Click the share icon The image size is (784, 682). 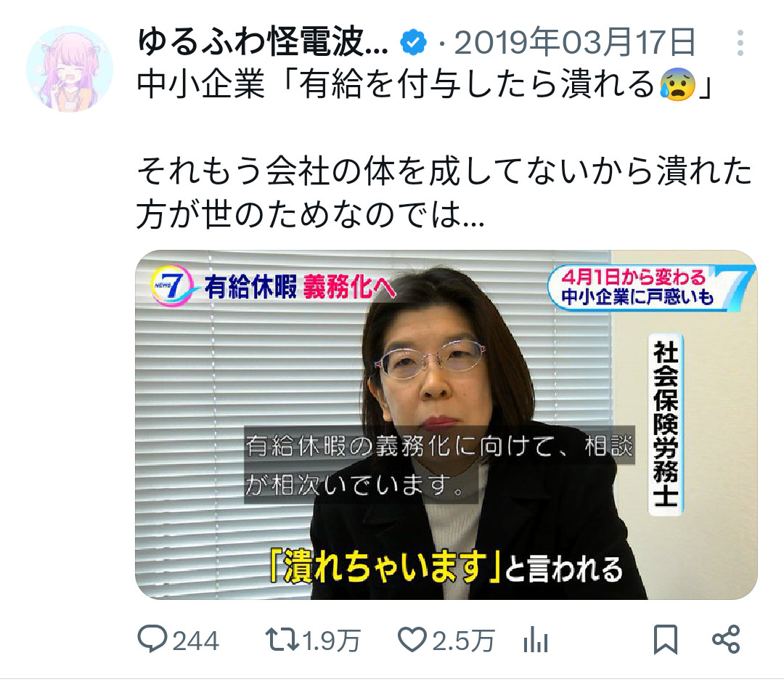pyautogui.click(x=725, y=639)
